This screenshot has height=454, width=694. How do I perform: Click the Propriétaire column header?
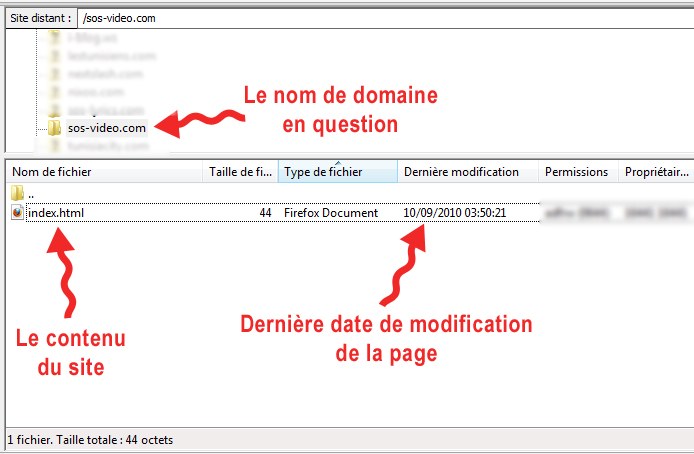(656, 172)
